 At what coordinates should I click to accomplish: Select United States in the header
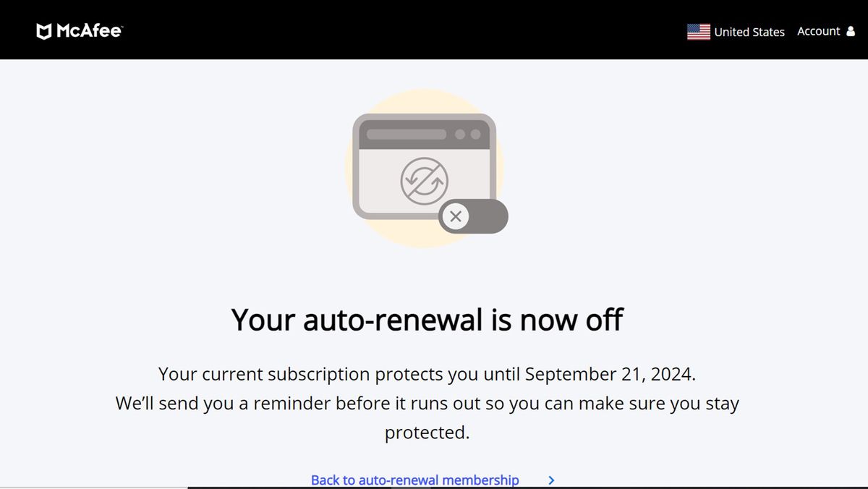click(749, 31)
